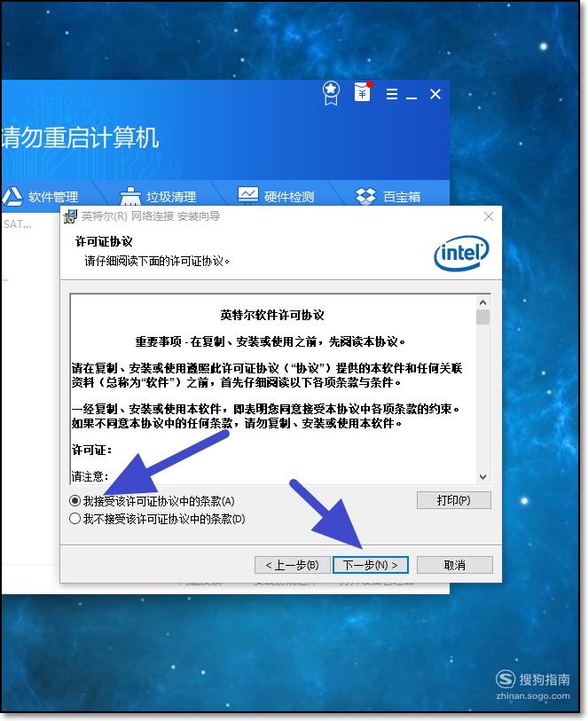Screen dimensions: 588x721
Task: Click the 垃圾清理 broom icon
Action: 130,196
